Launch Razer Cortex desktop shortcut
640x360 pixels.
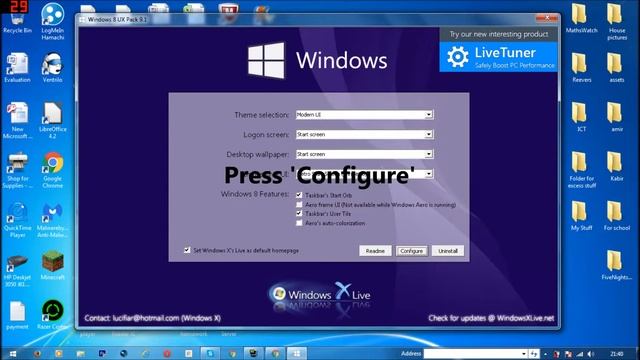53,315
